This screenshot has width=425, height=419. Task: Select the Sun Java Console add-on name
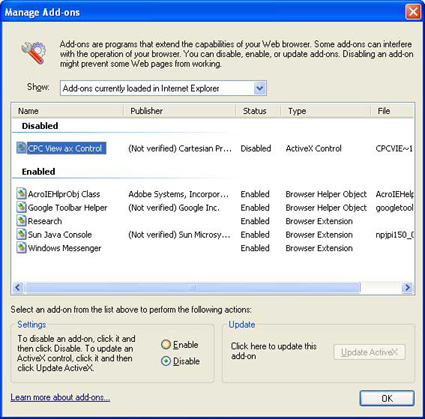coord(59,235)
